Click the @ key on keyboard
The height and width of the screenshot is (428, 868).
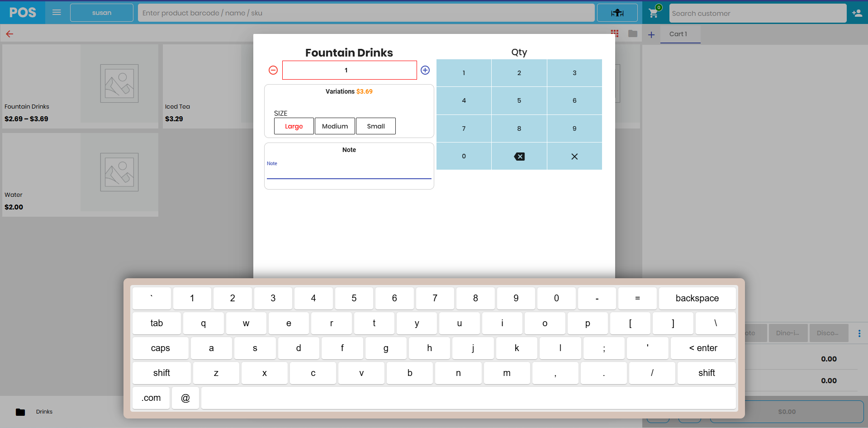click(x=185, y=398)
